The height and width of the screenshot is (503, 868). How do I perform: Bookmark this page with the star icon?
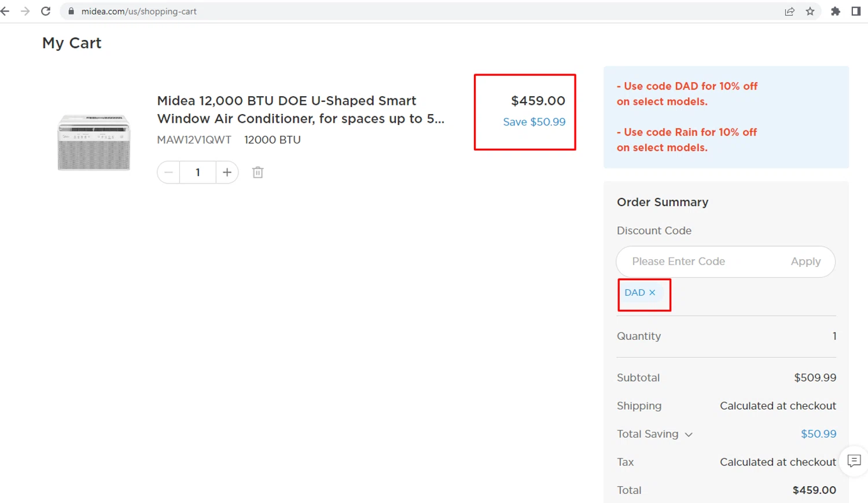(x=810, y=11)
